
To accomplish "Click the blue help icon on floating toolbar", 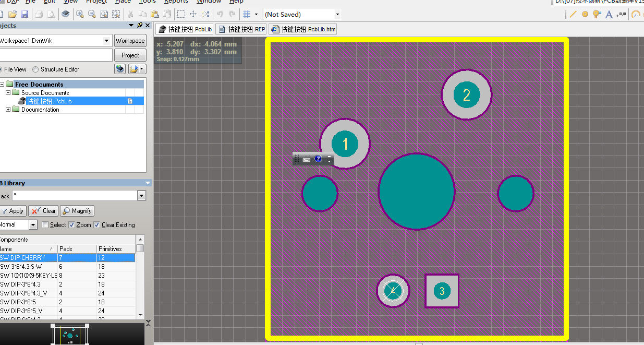I will tap(318, 159).
